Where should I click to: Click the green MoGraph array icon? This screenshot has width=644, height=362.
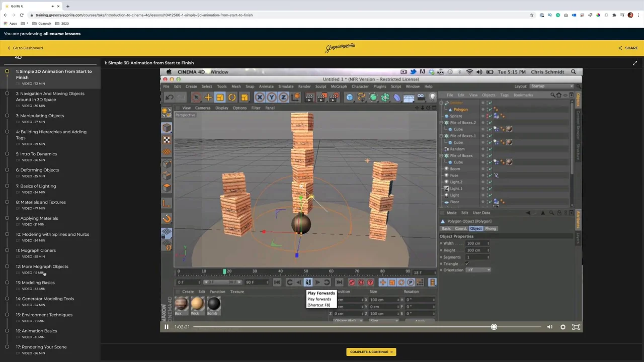[x=385, y=97]
